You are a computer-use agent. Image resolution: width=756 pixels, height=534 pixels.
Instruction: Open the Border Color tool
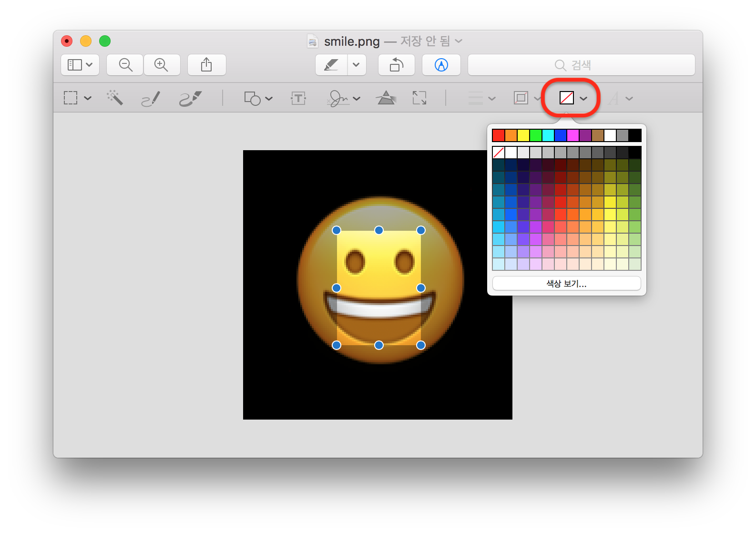tap(521, 98)
